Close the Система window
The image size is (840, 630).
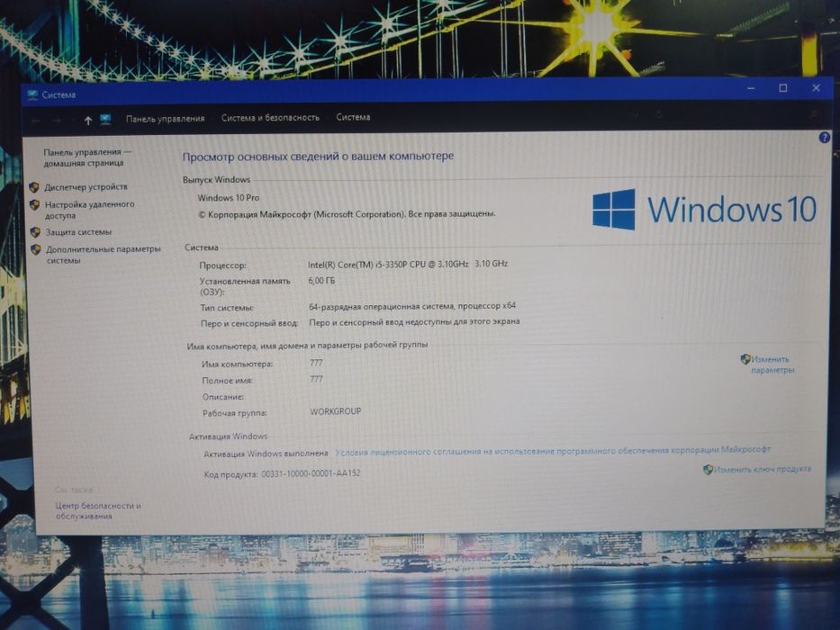click(x=816, y=87)
